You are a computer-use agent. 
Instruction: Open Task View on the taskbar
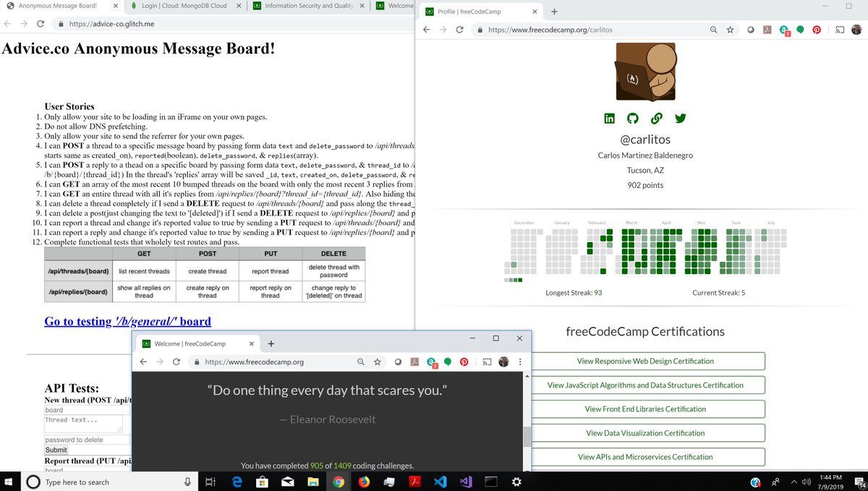tap(210, 482)
